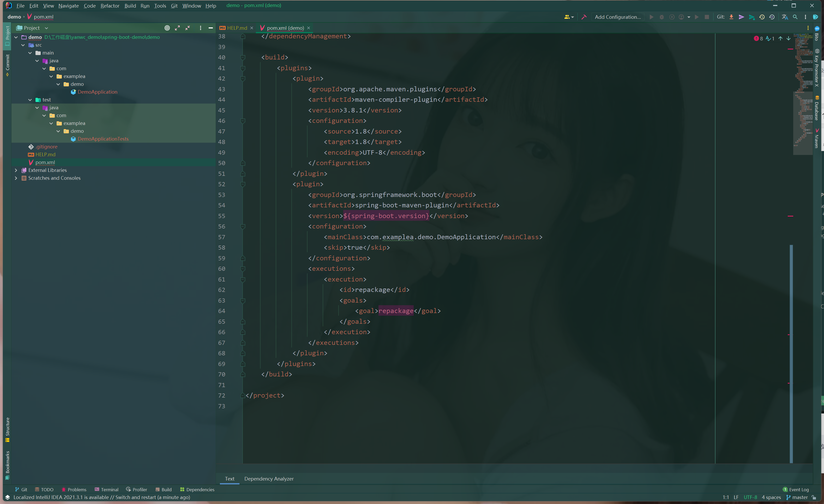Open Git Show History clock icon
The height and width of the screenshot is (504, 824).
click(762, 17)
